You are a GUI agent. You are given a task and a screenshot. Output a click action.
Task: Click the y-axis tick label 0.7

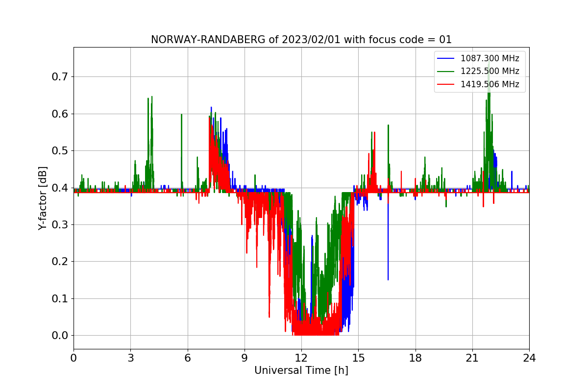pyautogui.click(x=60, y=76)
